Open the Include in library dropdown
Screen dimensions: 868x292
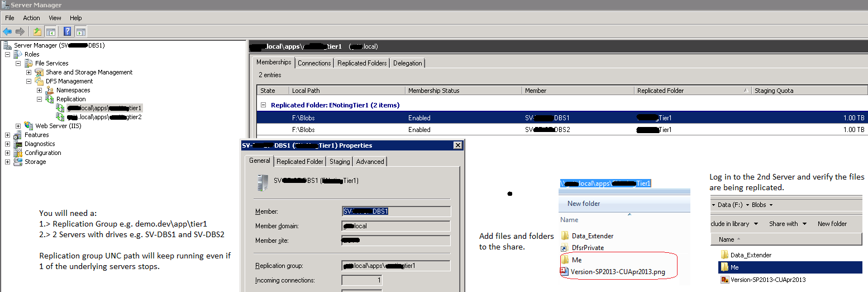(x=735, y=224)
